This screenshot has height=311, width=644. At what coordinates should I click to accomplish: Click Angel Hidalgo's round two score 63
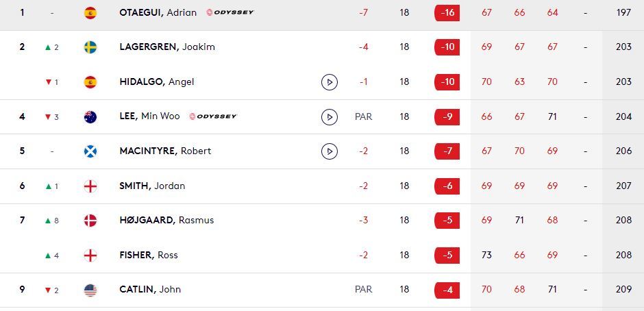519,82
